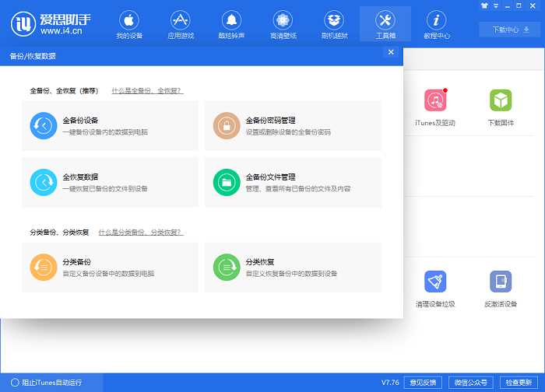Select the 全备份文件管理 title text
545x392 pixels.
pos(270,177)
